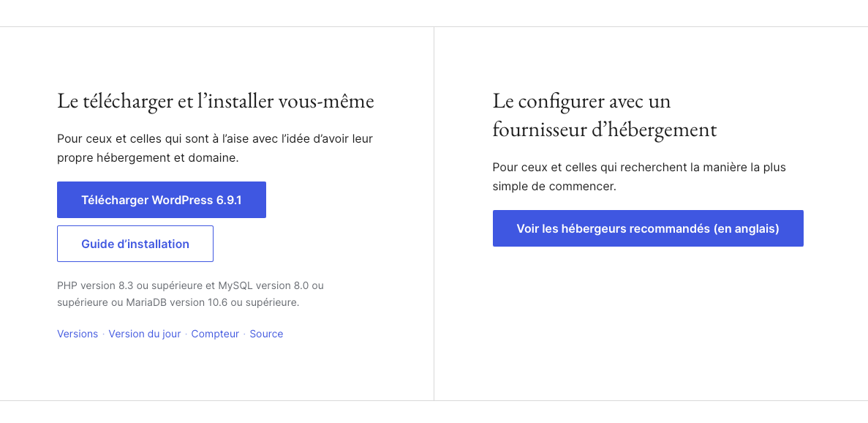Open the Guide d'installation

click(135, 244)
